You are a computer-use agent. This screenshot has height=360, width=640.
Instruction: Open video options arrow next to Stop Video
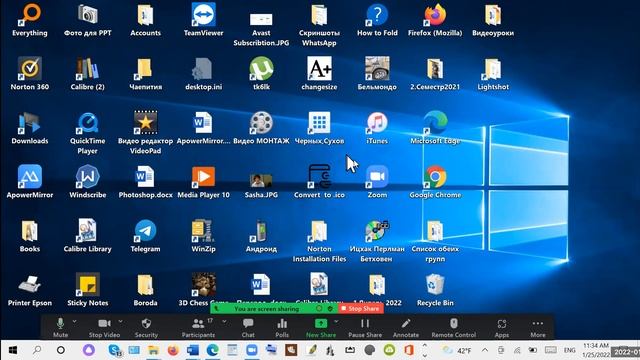pos(120,322)
